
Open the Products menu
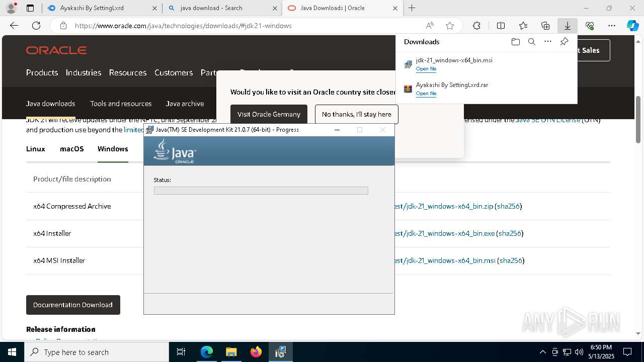pos(42,72)
